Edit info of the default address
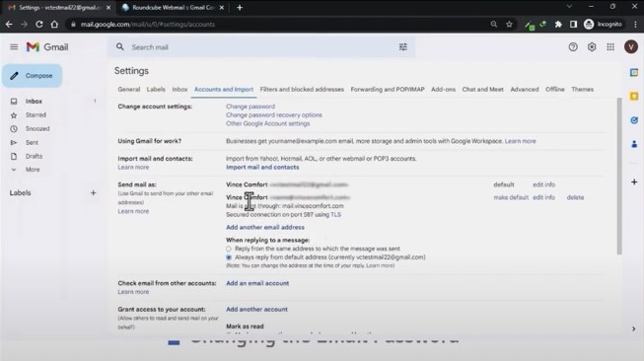 tap(543, 184)
